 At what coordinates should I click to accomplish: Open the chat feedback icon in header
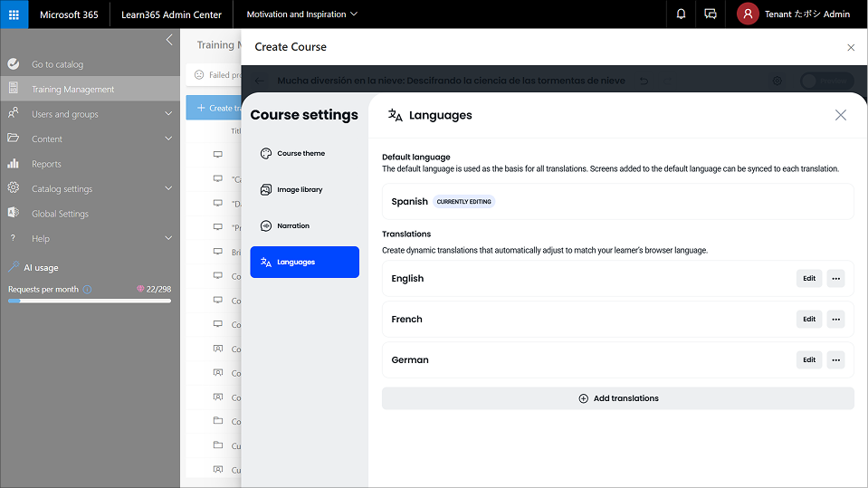click(x=711, y=14)
